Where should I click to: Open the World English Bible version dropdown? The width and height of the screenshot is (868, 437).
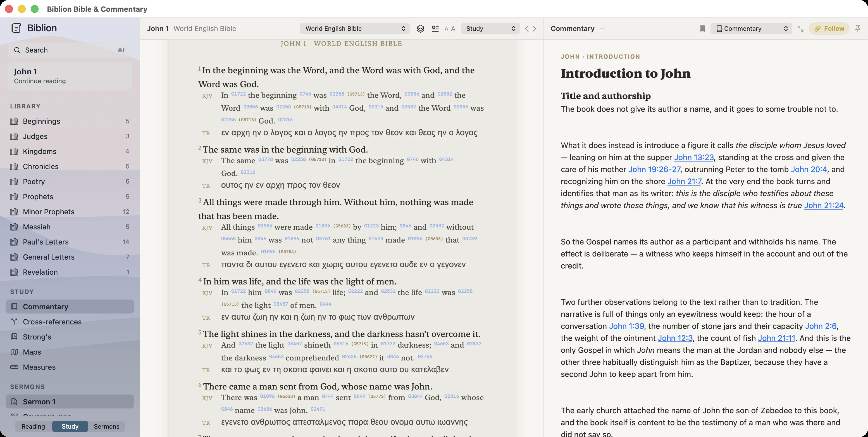355,29
